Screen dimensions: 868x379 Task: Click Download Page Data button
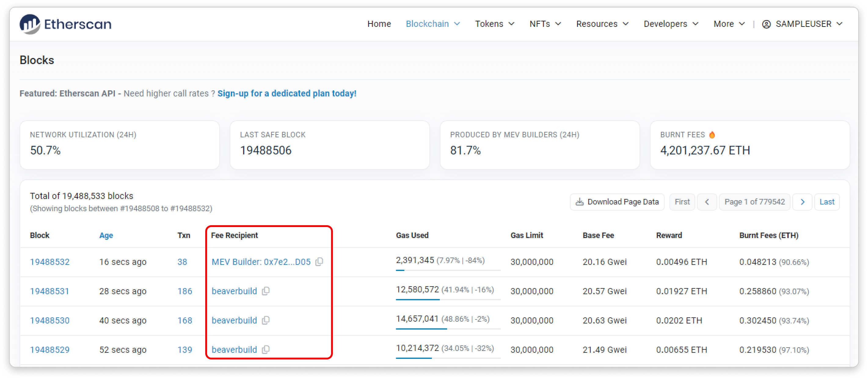point(617,202)
